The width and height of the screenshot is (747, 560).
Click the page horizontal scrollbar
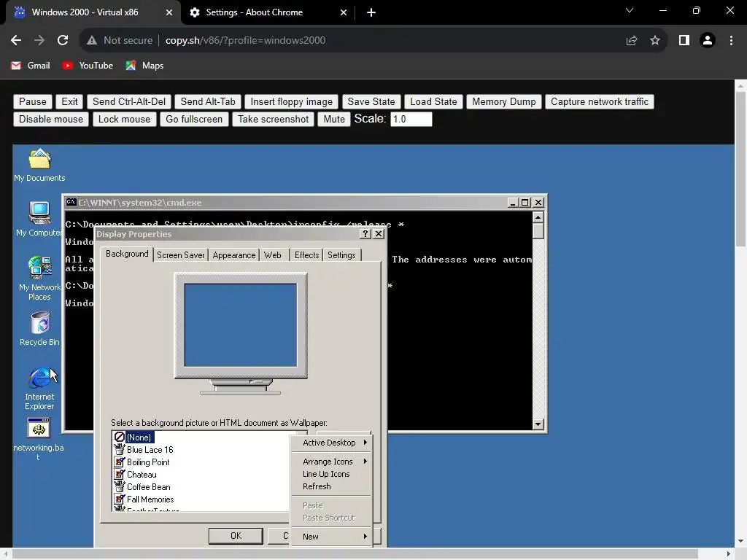coord(355,554)
